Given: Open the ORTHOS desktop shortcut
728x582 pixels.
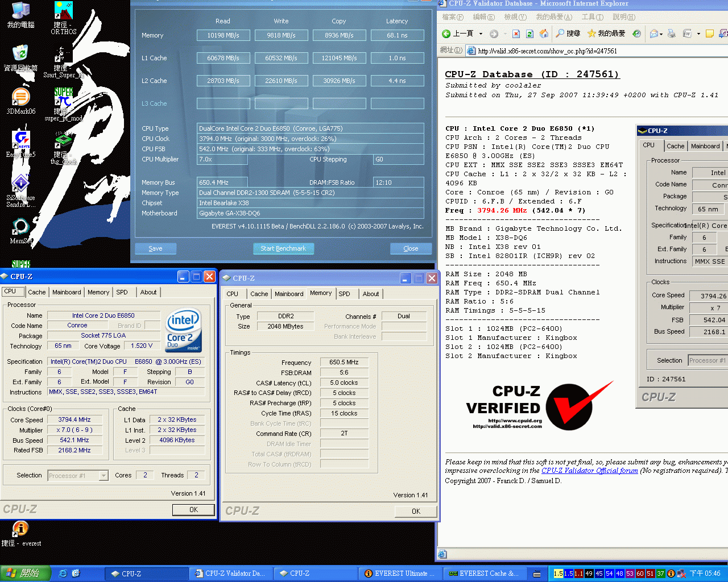Looking at the screenshot, I should (x=64, y=17).
